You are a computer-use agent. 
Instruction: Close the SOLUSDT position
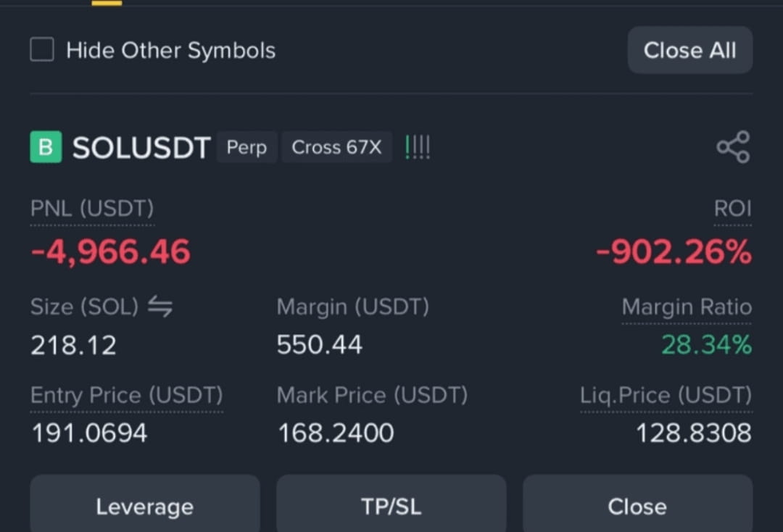tap(638, 504)
